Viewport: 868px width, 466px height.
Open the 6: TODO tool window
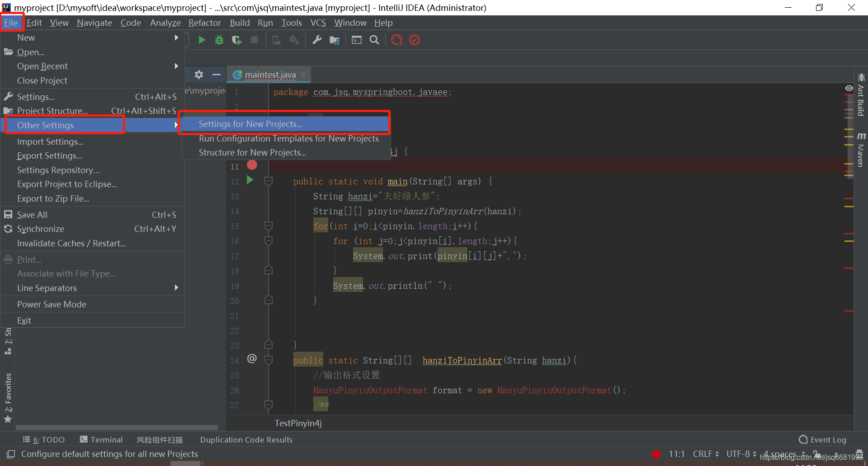pyautogui.click(x=44, y=440)
